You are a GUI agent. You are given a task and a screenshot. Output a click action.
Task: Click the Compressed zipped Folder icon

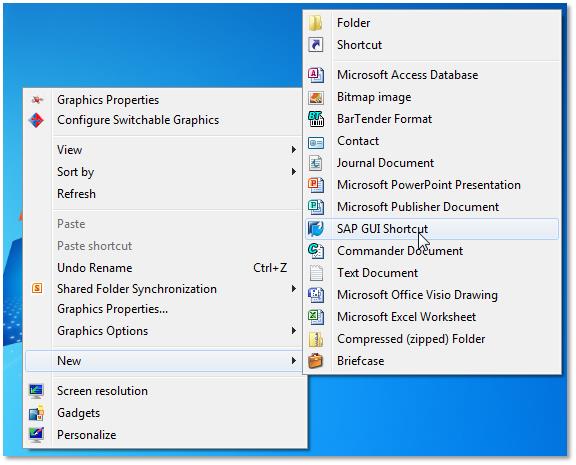pyautogui.click(x=316, y=339)
